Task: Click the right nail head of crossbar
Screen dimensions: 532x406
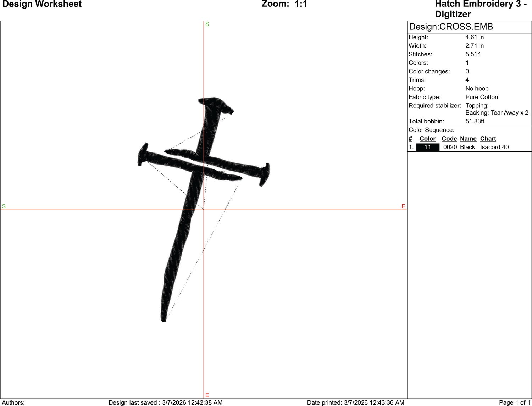Action: click(265, 174)
